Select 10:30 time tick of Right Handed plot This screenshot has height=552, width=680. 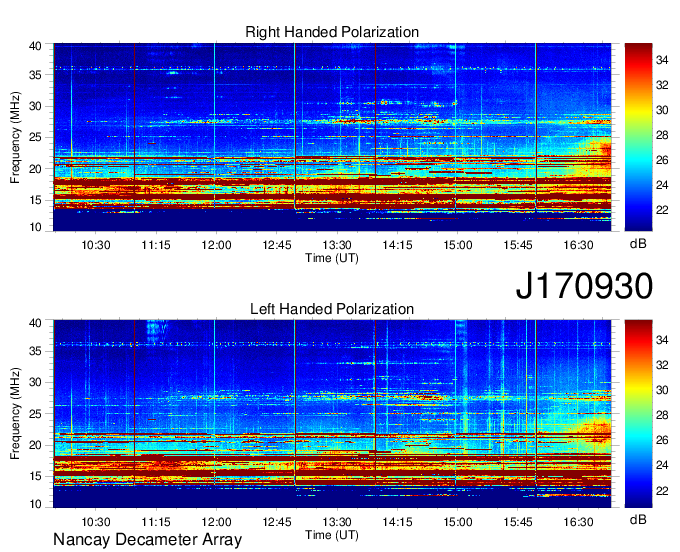pyautogui.click(x=96, y=245)
